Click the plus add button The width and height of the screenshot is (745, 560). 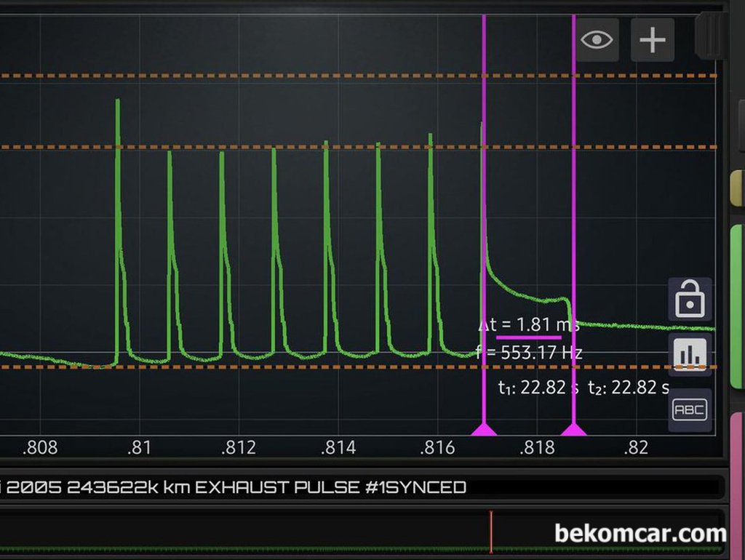pyautogui.click(x=652, y=39)
